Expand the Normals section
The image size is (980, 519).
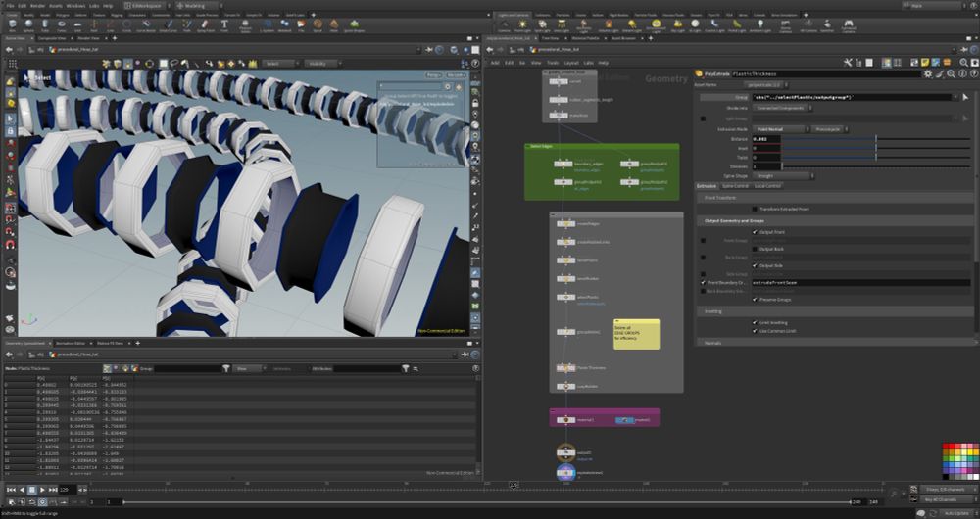[835, 343]
